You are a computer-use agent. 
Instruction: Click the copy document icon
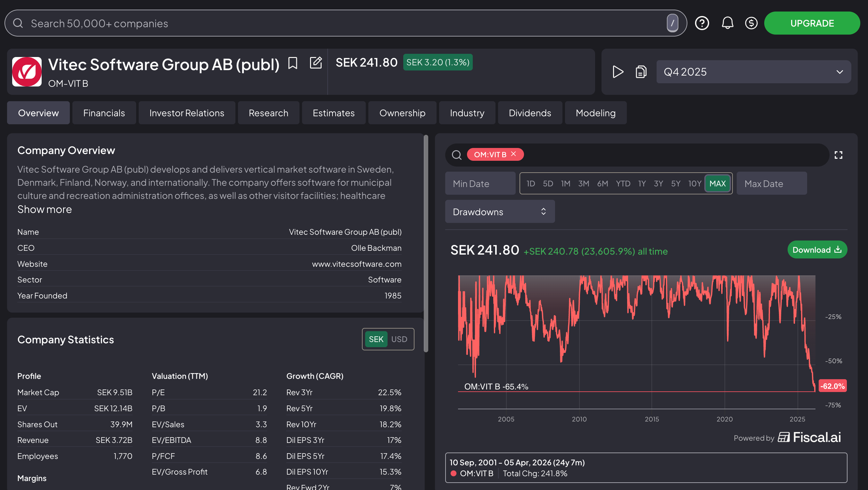point(641,72)
